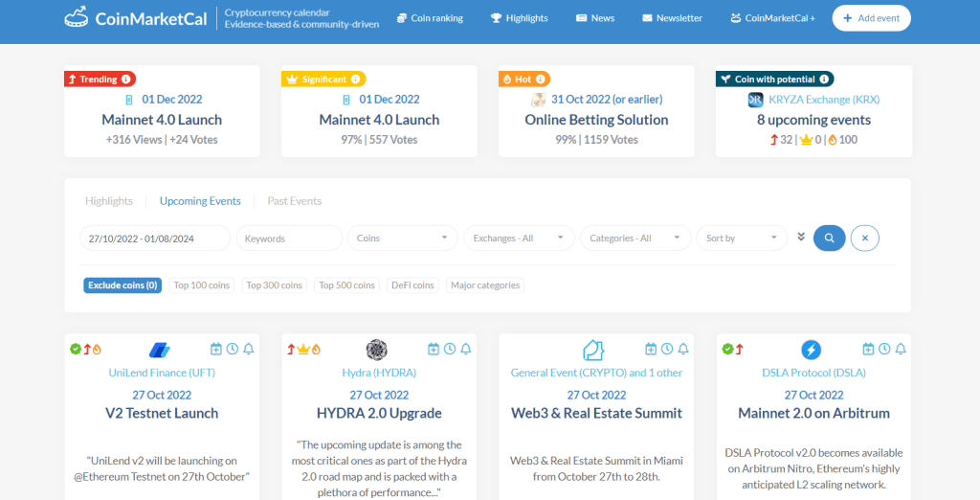The image size is (980, 500).
Task: Click the clock icon on UniLend card
Action: pos(233,349)
